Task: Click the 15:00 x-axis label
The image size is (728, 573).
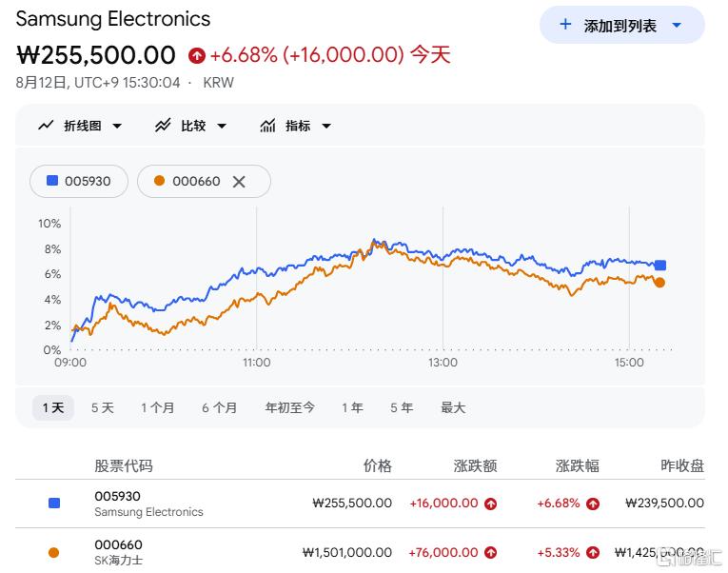Action: (x=629, y=363)
